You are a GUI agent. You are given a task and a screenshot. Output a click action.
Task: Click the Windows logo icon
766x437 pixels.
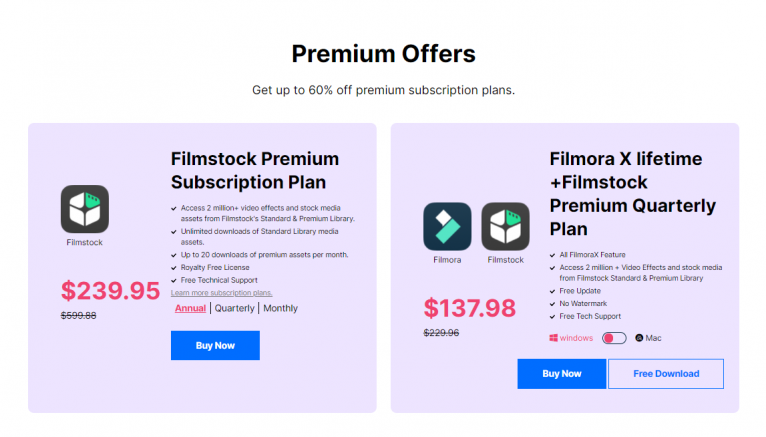pyautogui.click(x=553, y=338)
